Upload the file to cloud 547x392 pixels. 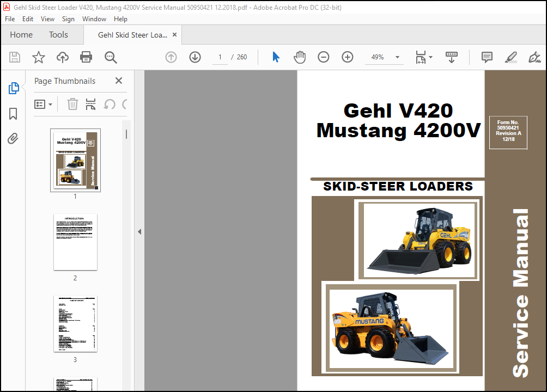pos(63,57)
